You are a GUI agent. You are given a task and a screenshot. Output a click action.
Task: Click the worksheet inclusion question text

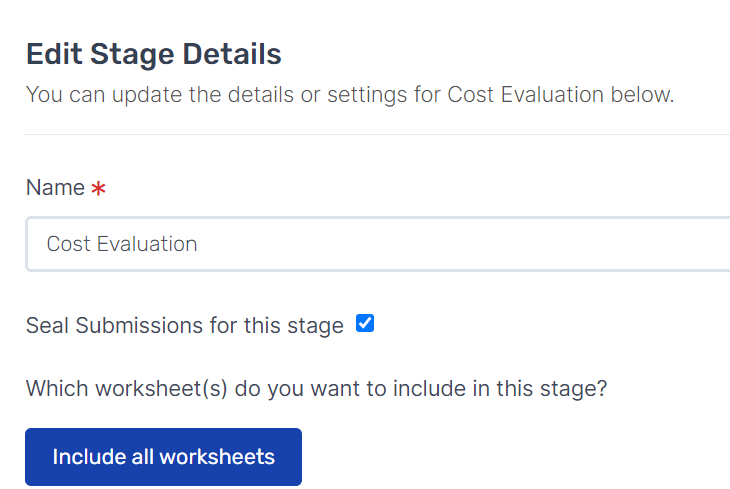[317, 389]
